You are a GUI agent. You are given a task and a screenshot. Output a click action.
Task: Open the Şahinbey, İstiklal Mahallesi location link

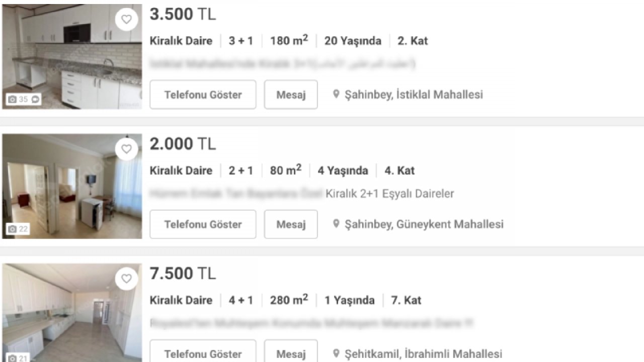pos(413,94)
